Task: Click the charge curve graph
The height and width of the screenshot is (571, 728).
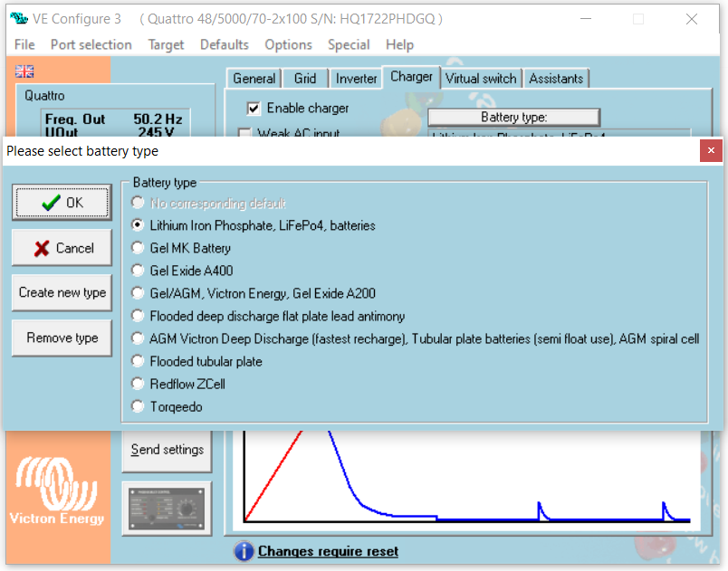Action: tap(468, 481)
